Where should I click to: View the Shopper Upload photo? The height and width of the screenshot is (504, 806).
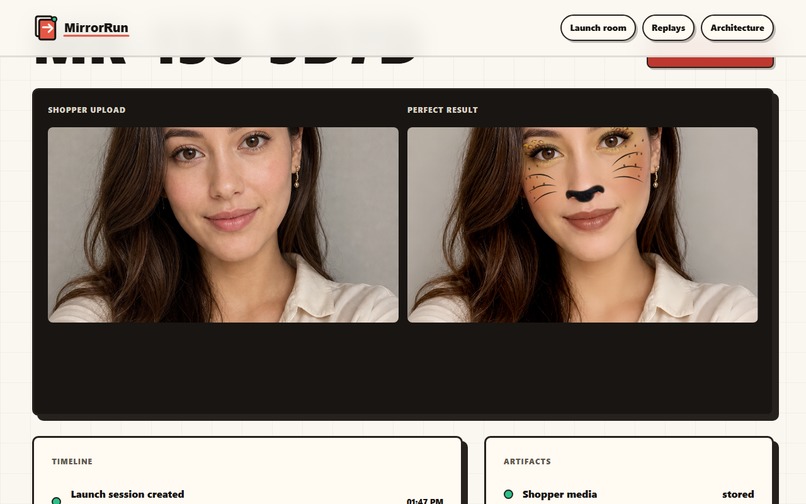[x=223, y=225]
